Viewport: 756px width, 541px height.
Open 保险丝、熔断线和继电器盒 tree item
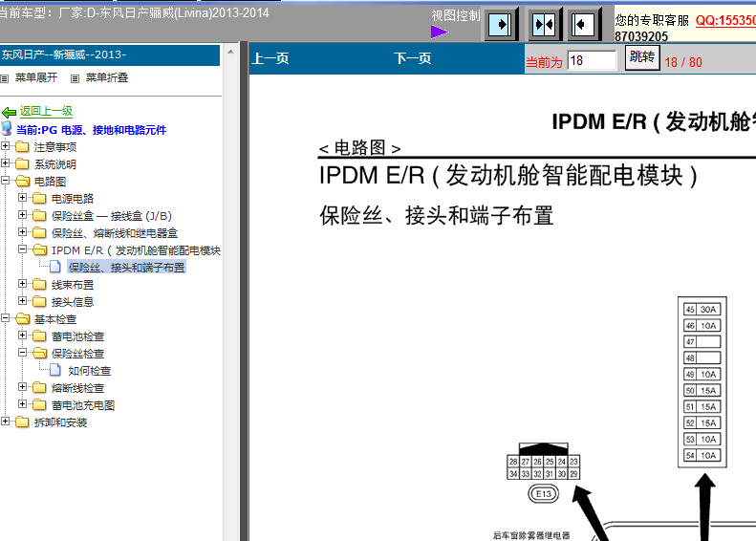click(x=115, y=233)
